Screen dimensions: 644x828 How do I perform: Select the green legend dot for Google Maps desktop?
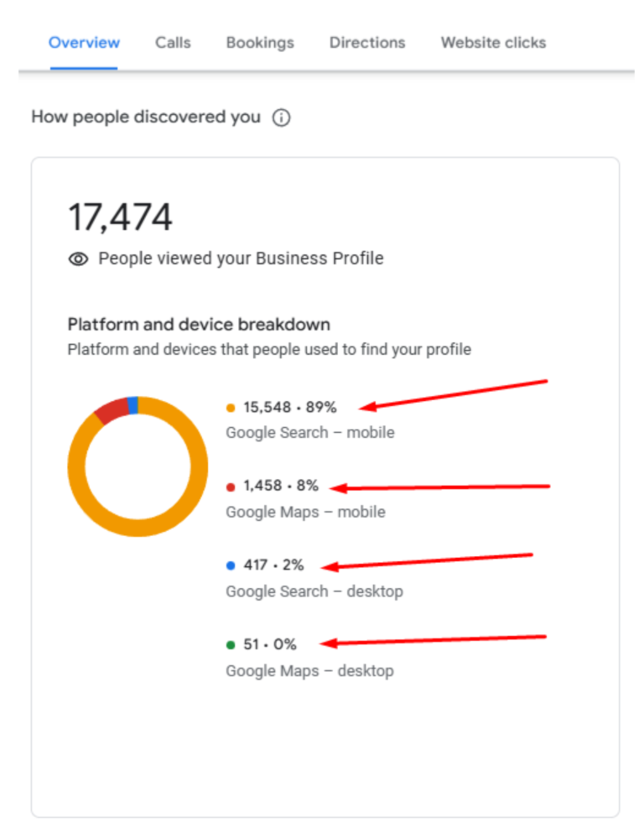[x=230, y=644]
